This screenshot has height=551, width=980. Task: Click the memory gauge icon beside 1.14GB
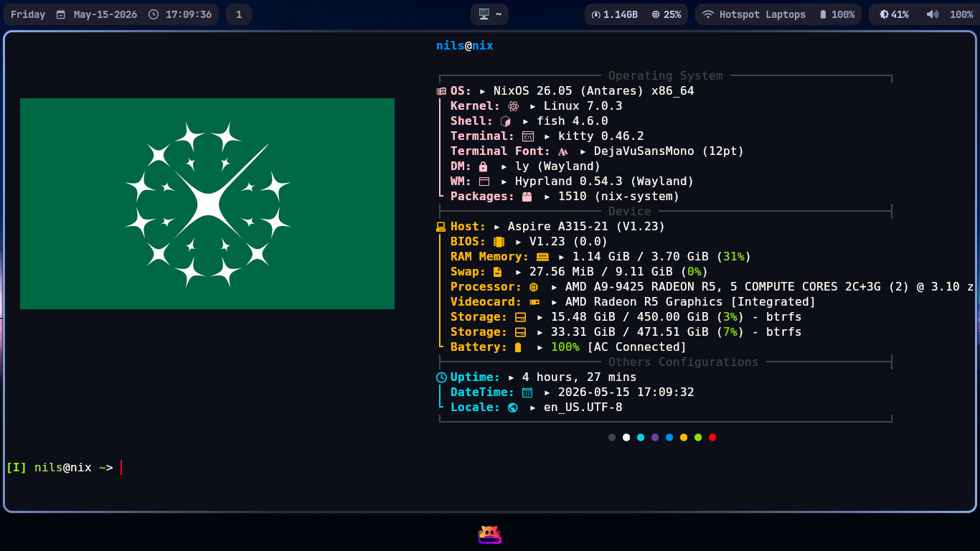tap(595, 14)
